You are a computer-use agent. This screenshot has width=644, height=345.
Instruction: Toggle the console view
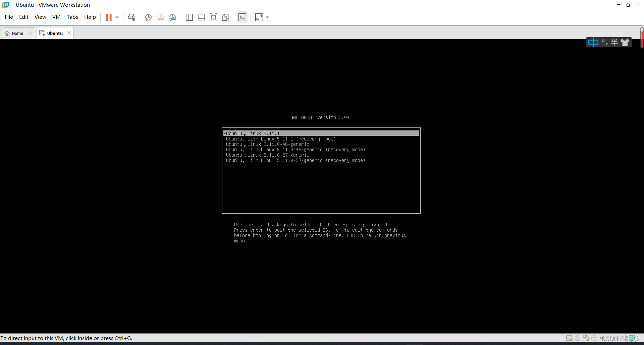[x=242, y=17]
